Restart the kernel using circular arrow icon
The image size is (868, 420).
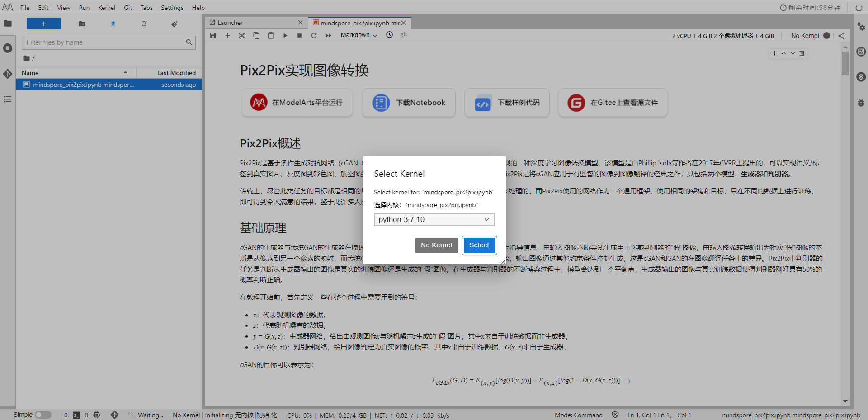[314, 35]
